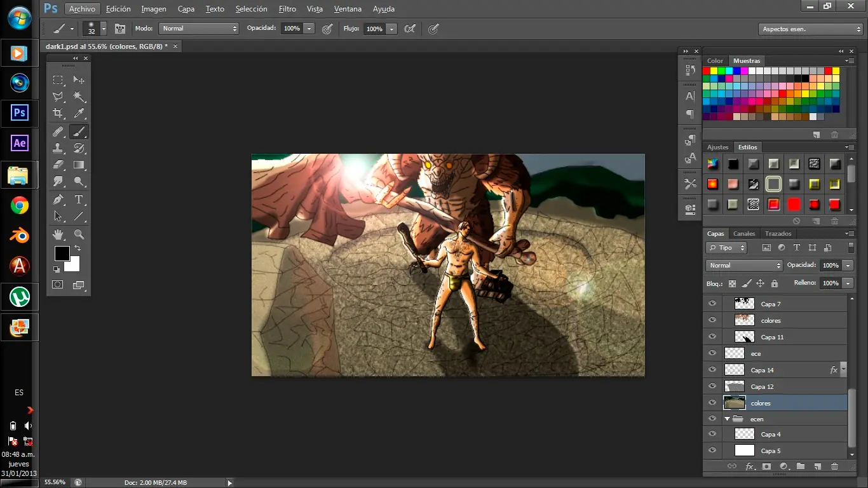This screenshot has width=868, height=488.
Task: Select the Type tool in the toolbox
Action: pos(79,200)
